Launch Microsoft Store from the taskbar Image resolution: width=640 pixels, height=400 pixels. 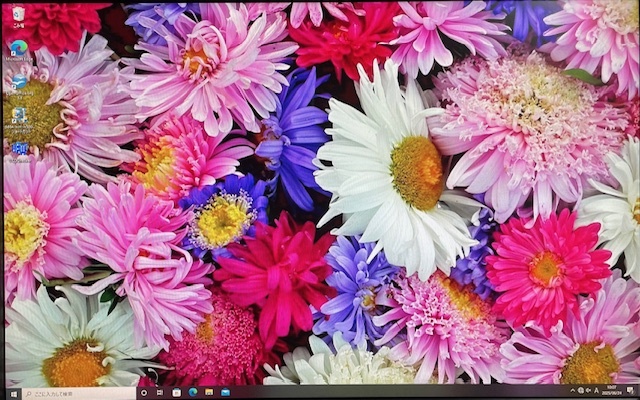point(176,393)
